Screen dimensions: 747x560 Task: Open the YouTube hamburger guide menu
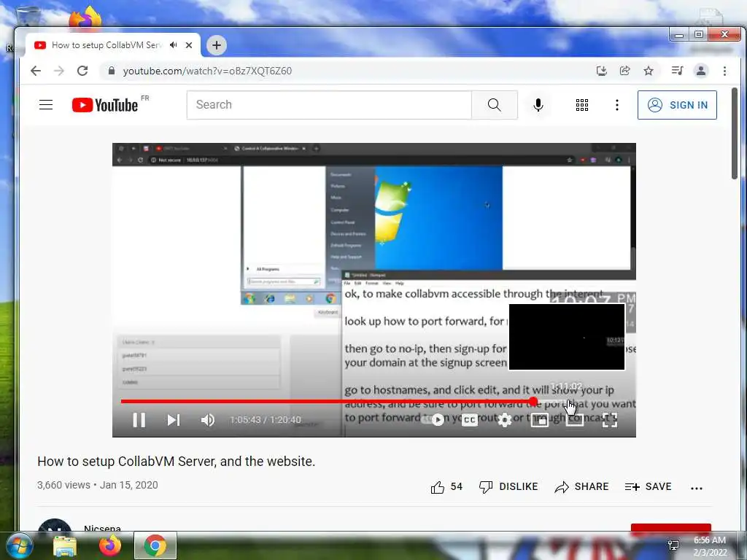tap(46, 105)
